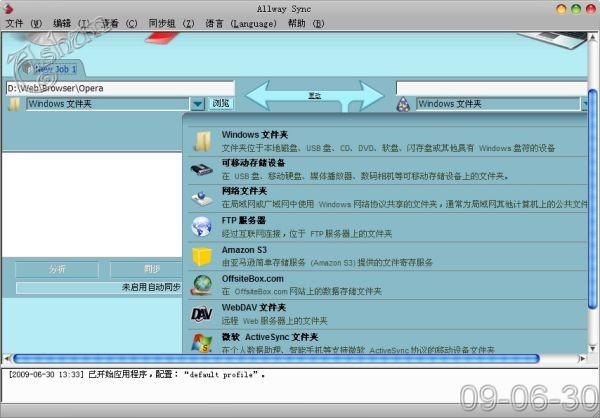Click the horizontal scrollbar thumb
Viewport: 600px width, 418px height.
(x=276, y=359)
